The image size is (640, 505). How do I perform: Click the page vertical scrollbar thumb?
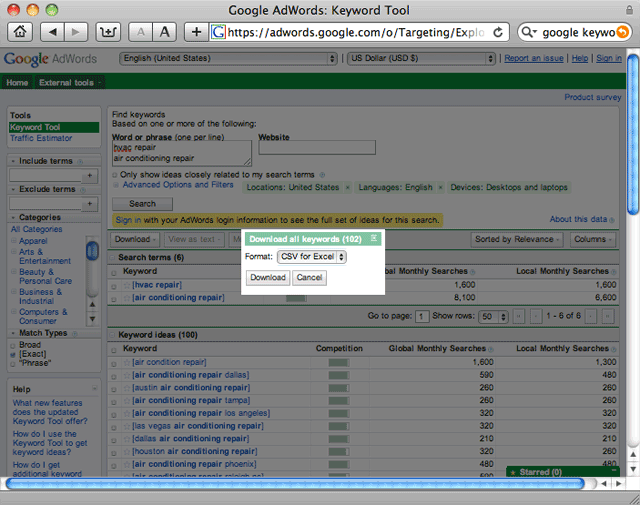point(633,135)
